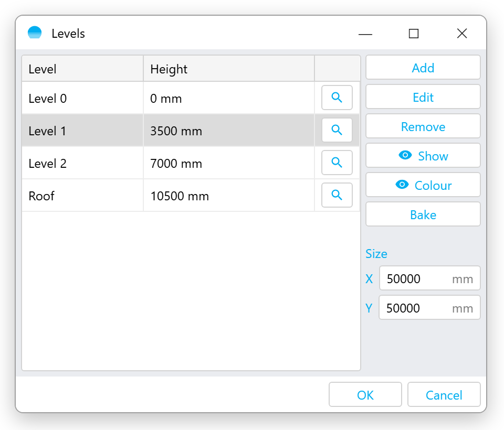This screenshot has width=504, height=430.
Task: Select the Roof name cell
Action: click(82, 195)
